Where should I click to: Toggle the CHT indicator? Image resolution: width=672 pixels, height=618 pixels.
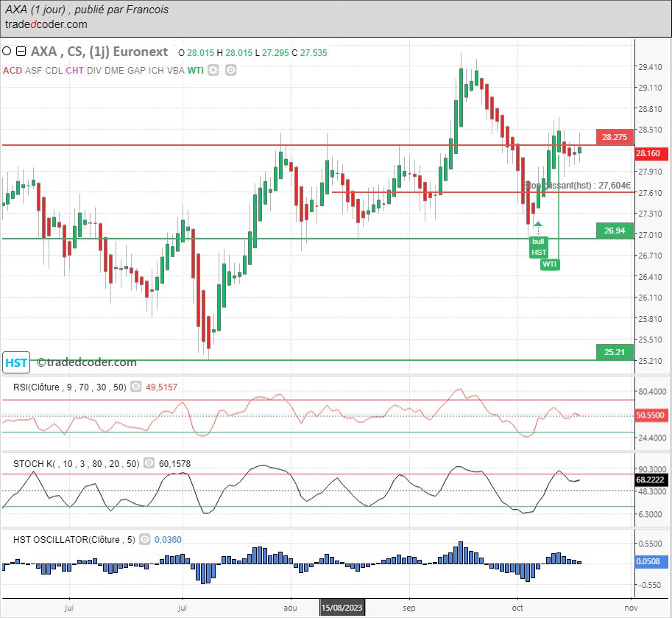coord(74,70)
